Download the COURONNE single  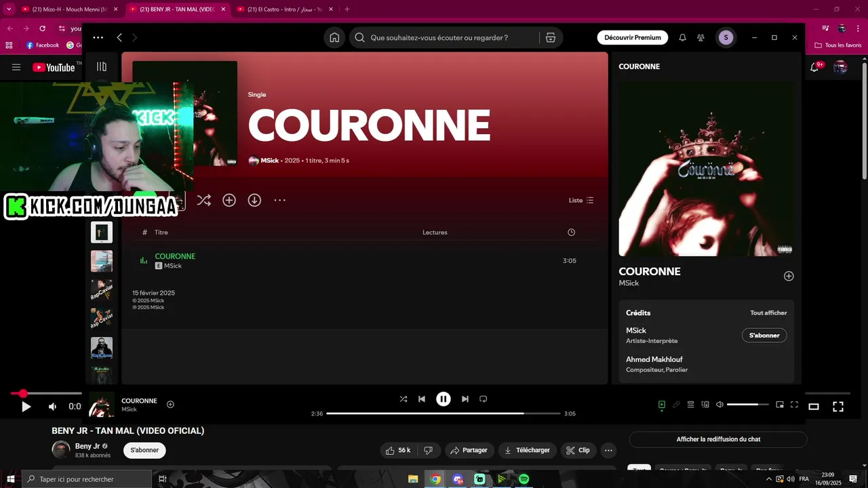254,200
